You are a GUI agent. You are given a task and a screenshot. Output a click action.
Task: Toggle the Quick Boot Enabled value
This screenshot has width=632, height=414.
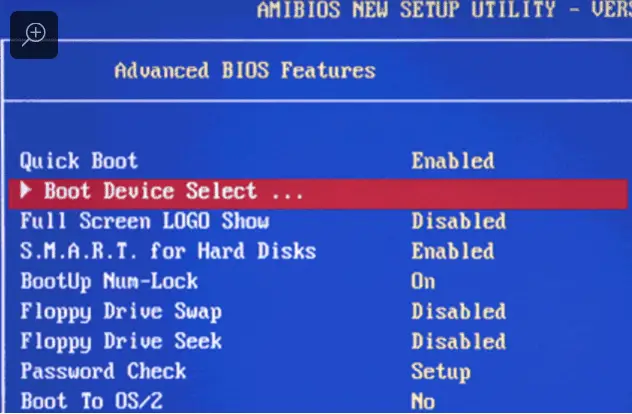453,161
